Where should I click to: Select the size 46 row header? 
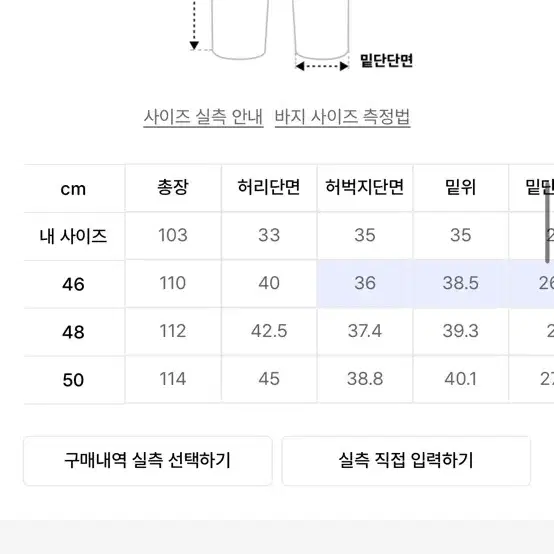pyautogui.click(x=73, y=284)
